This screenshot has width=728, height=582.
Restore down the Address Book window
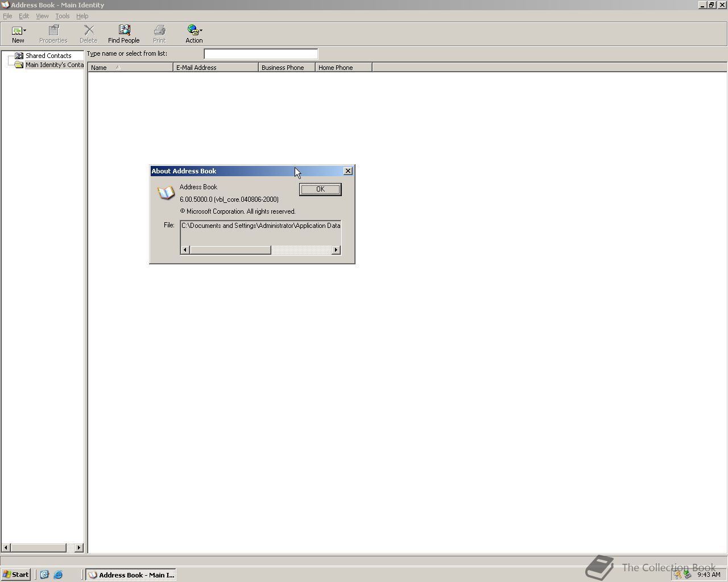712,5
